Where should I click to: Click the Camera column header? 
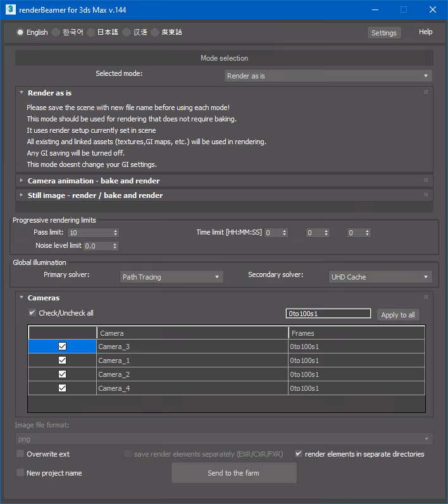192,333
